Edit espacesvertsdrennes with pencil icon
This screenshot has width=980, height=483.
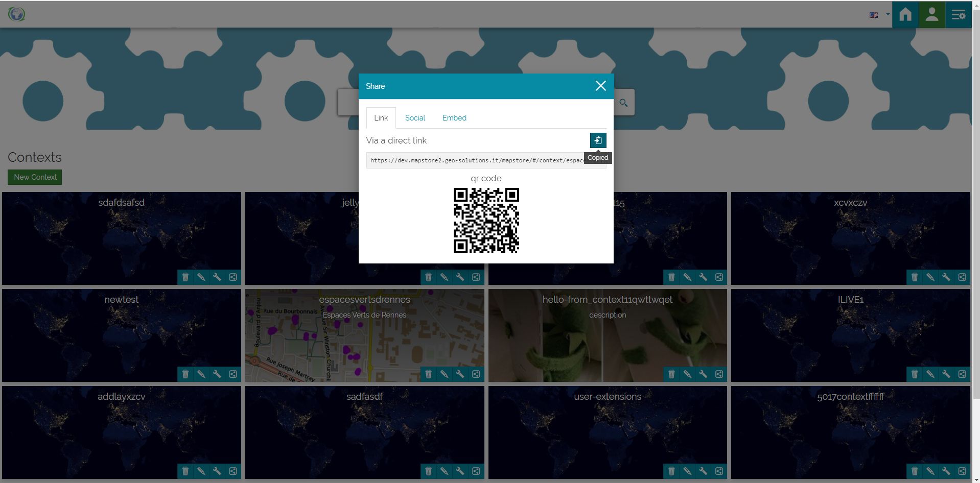[445, 374]
